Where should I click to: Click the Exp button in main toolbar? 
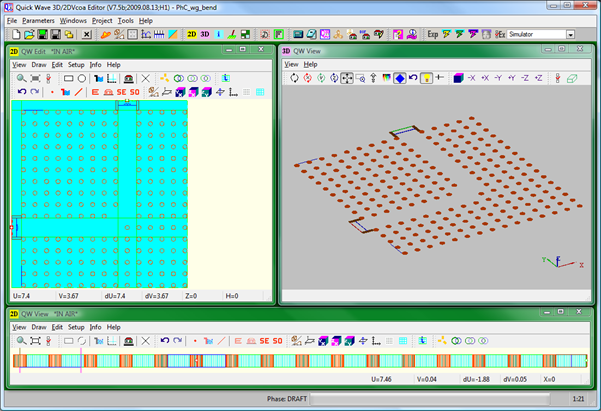coord(433,34)
